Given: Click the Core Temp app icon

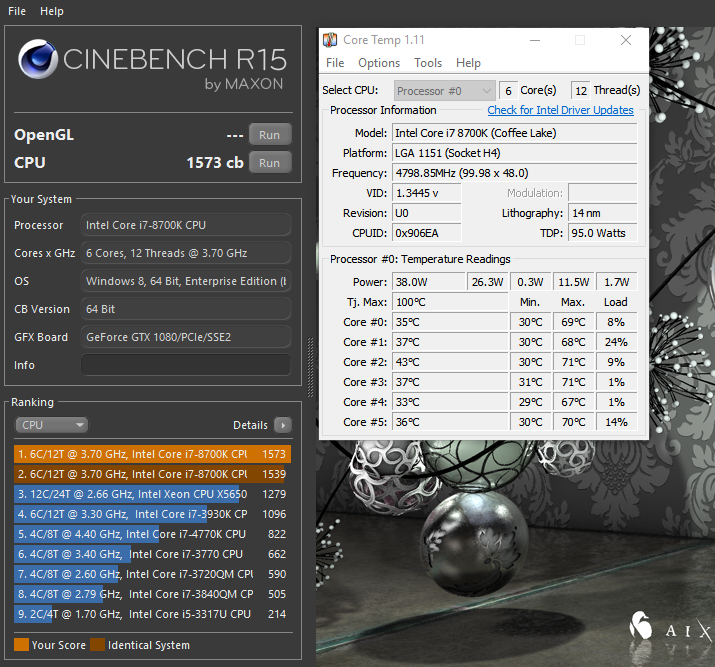Looking at the screenshot, I should pyautogui.click(x=330, y=40).
